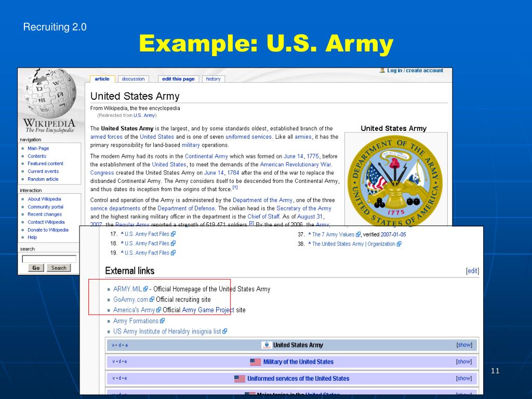Open the discussion tab
The image size is (532, 399).
pos(133,79)
